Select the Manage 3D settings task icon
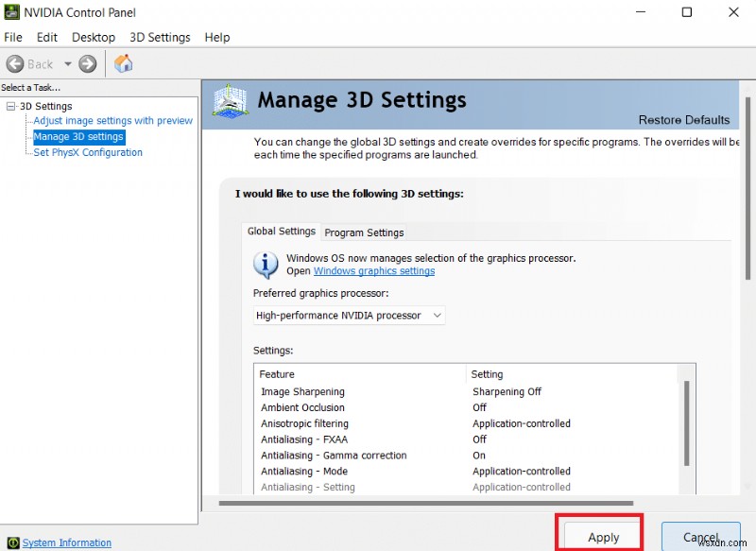756x551 pixels. pyautogui.click(x=78, y=136)
